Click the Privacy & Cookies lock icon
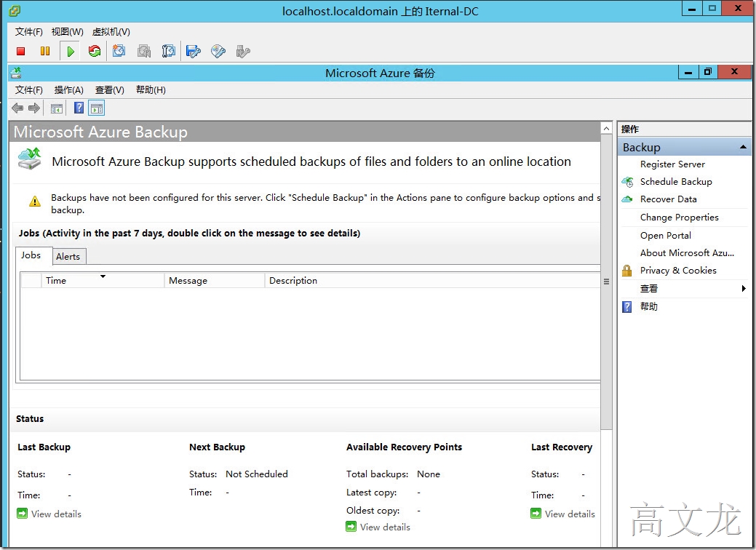Viewport: 756px width, 550px height. pyautogui.click(x=626, y=271)
